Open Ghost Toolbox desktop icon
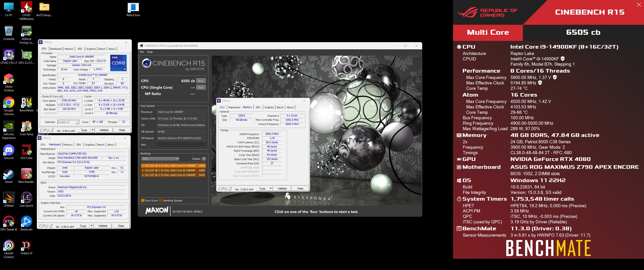Image resolution: width=644 pixels, height=270 pixels. coord(9,82)
